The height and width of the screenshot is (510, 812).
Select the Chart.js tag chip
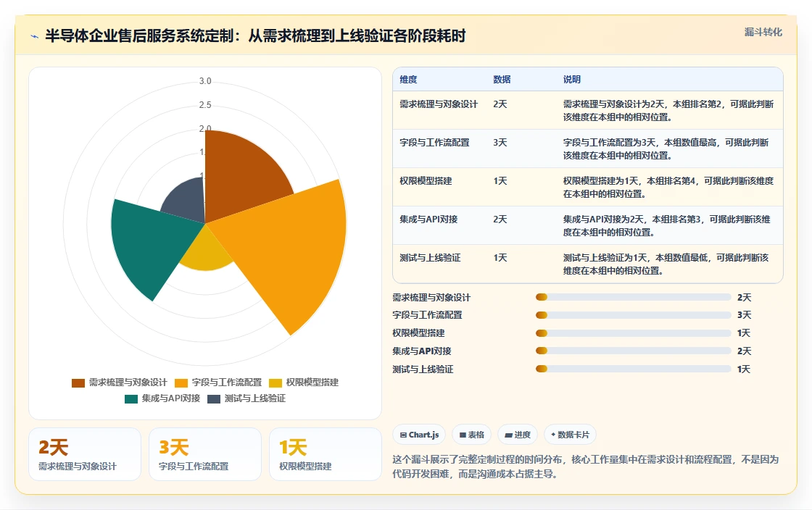(x=420, y=435)
